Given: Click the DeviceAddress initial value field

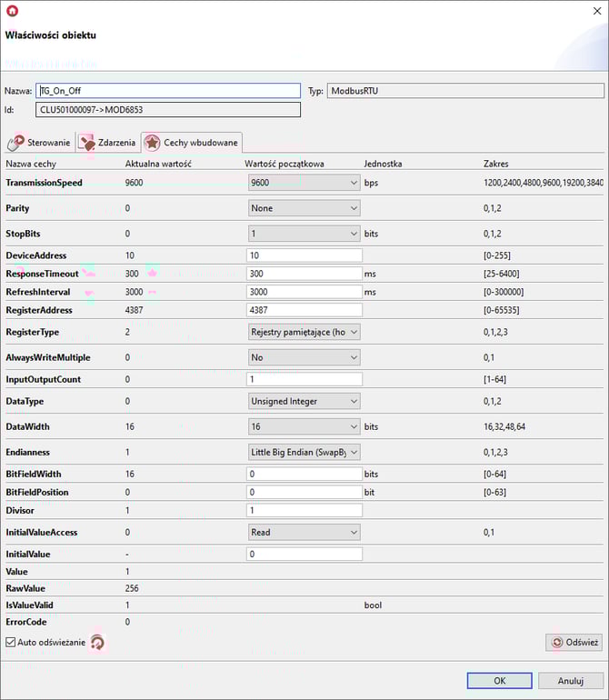Looking at the screenshot, I should [304, 255].
